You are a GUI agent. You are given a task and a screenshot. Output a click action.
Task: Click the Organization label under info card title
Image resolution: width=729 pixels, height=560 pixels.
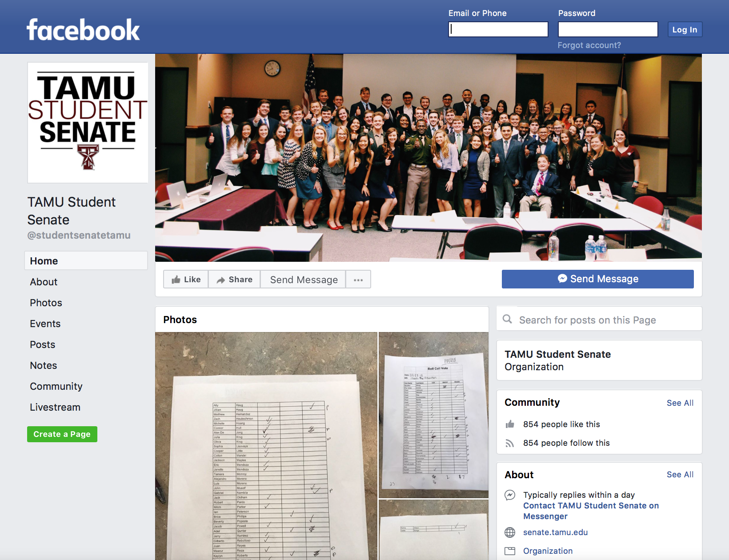tap(534, 367)
